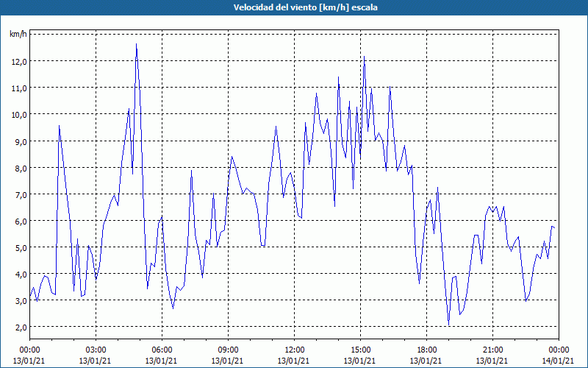Click the 5,0 y-axis value
Screen dimensions: 588x368
point(21,248)
